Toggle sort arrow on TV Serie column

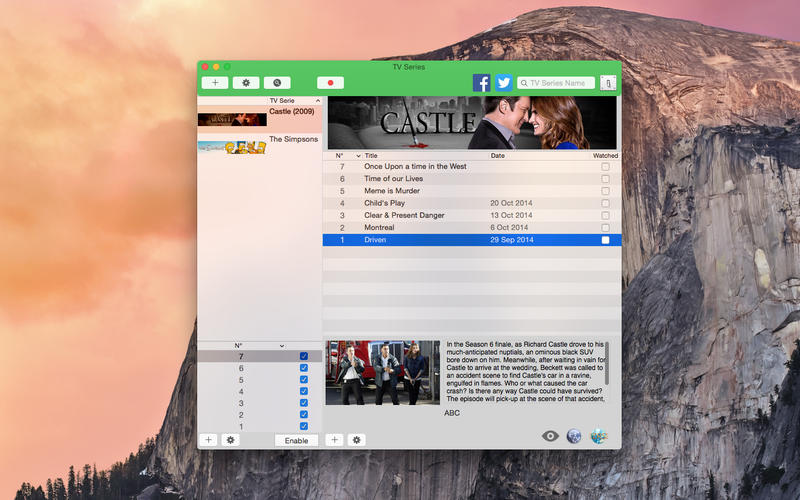click(318, 101)
